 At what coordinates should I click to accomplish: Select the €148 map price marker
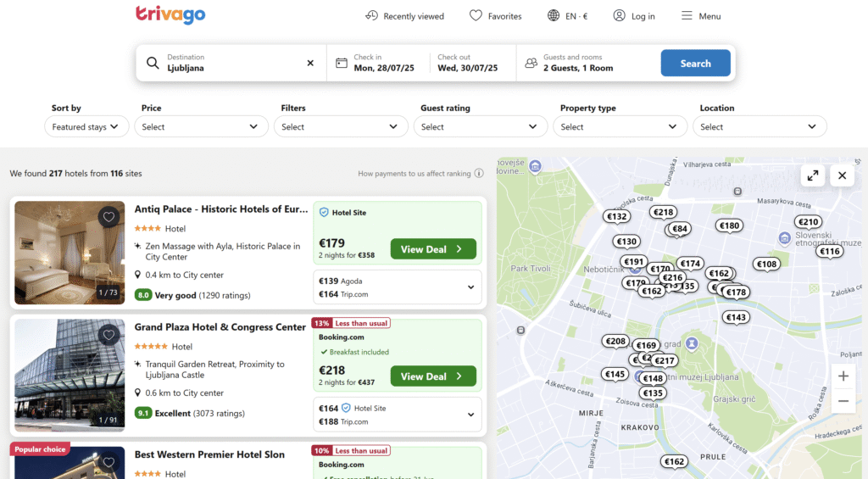654,379
